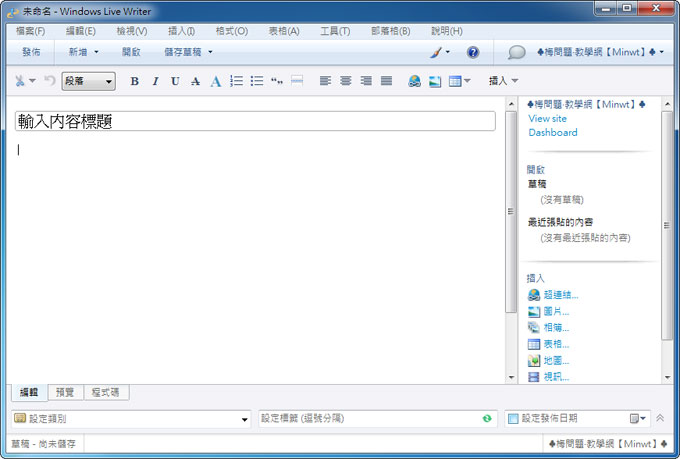Open the Dashboard link

point(552,133)
